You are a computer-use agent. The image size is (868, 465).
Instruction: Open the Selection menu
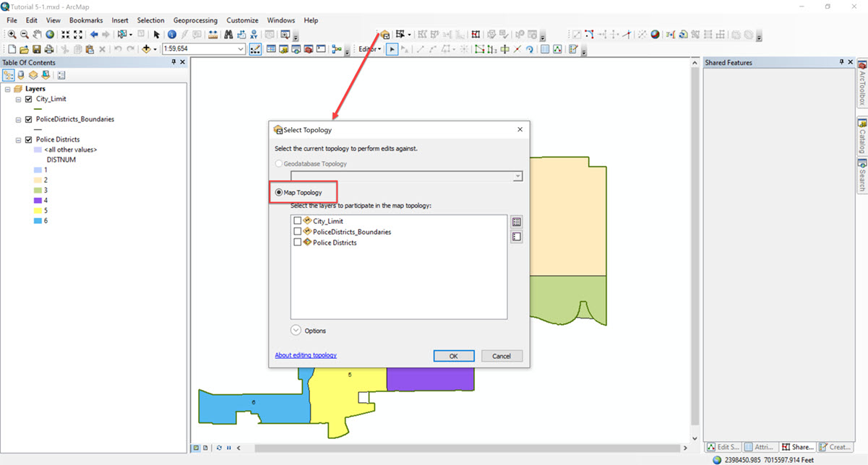(151, 20)
